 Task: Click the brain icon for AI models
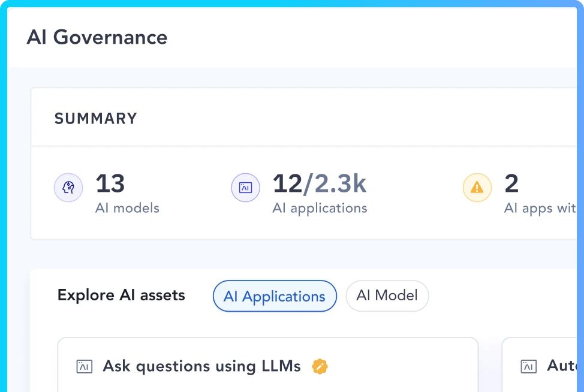(x=68, y=188)
